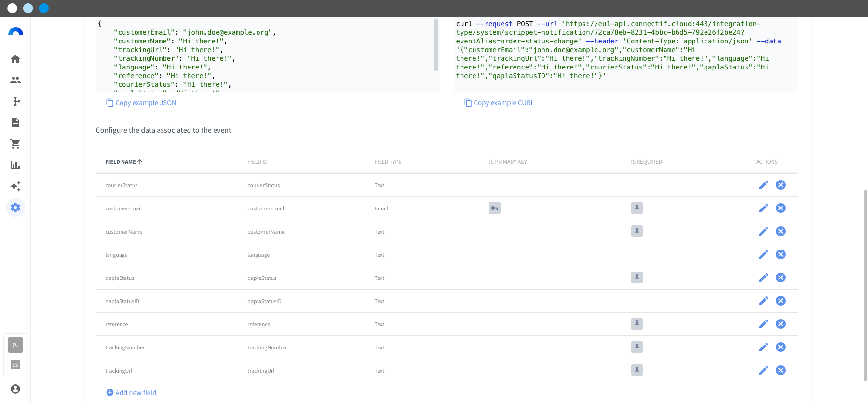The width and height of the screenshot is (868, 403).
Task: Delete the qaplaStatus field
Action: (x=781, y=278)
